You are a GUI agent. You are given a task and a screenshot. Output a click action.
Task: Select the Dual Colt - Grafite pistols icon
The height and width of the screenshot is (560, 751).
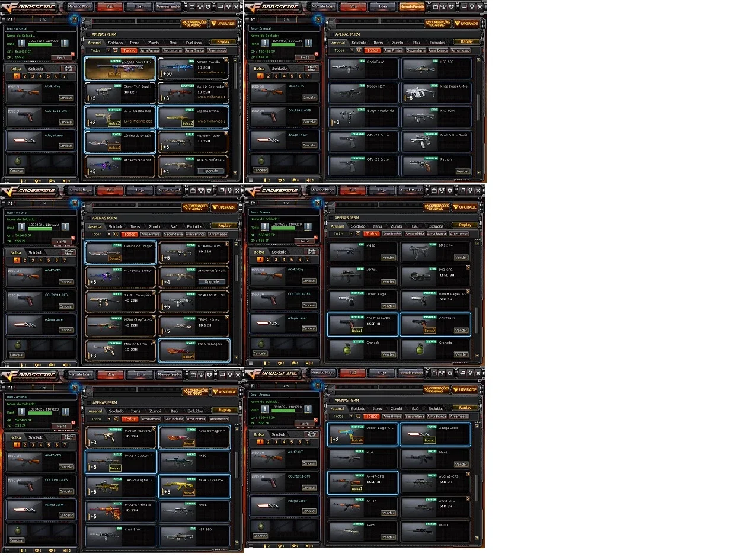(x=421, y=142)
